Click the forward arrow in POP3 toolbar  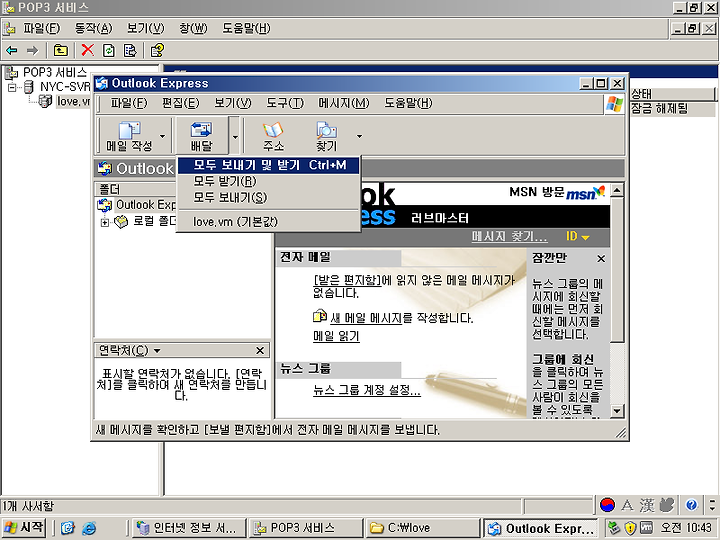click(32, 50)
